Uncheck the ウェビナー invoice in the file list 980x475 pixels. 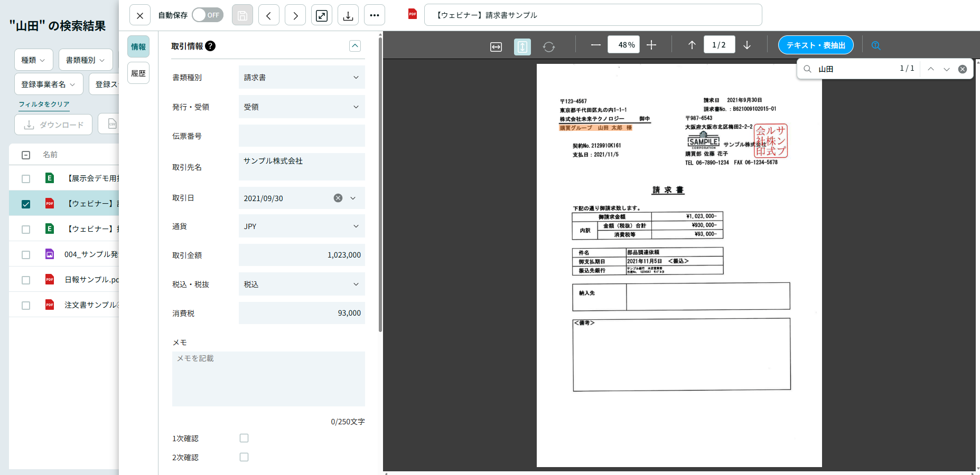pyautogui.click(x=25, y=204)
